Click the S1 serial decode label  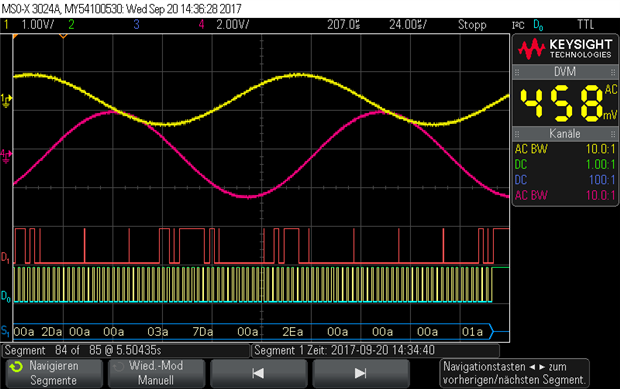(5, 331)
